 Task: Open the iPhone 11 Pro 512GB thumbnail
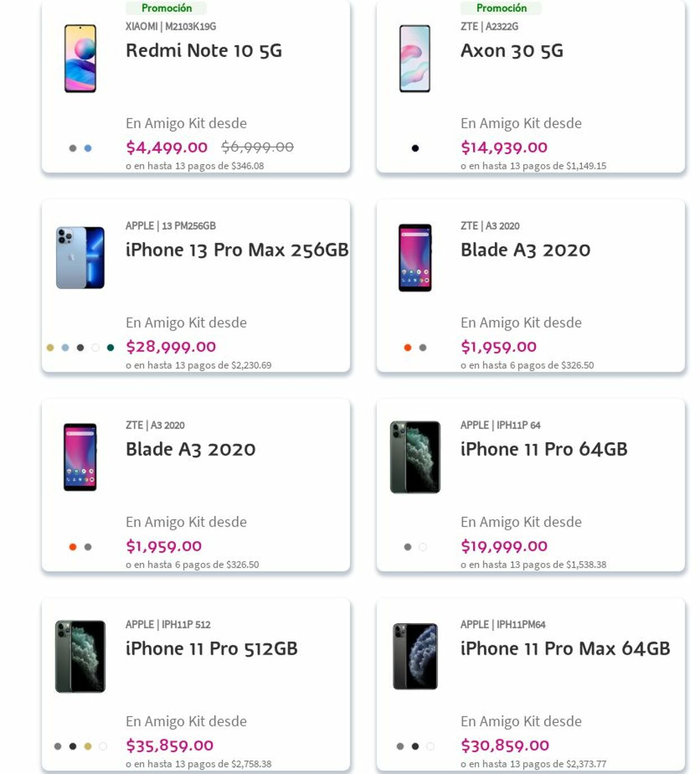pyautogui.click(x=80, y=656)
